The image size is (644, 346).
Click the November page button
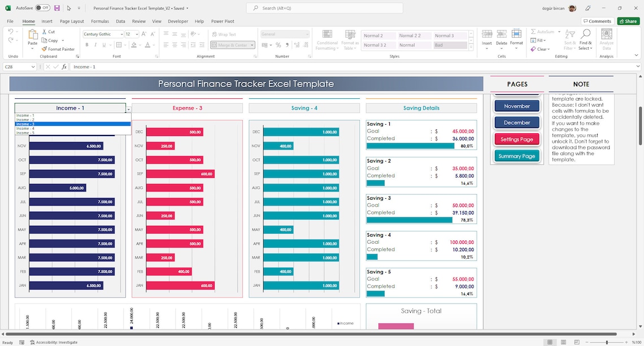pyautogui.click(x=516, y=106)
